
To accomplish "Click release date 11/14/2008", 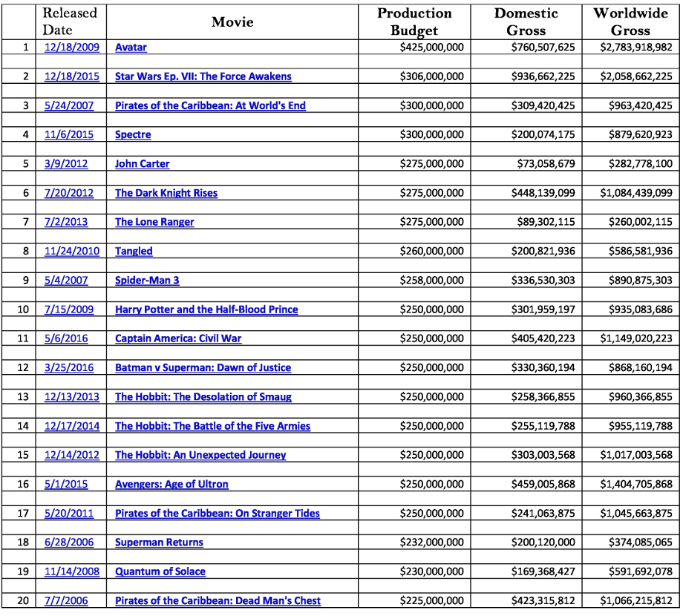I will pos(72,571).
